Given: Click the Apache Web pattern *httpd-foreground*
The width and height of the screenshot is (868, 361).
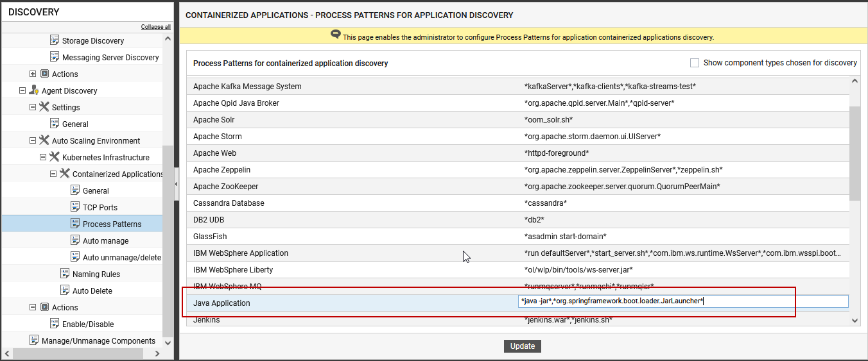Looking at the screenshot, I should click(557, 153).
